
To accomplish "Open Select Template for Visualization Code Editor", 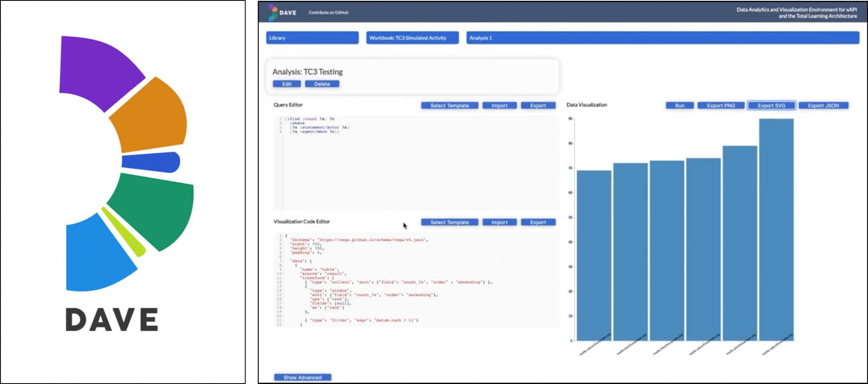I will coord(449,222).
